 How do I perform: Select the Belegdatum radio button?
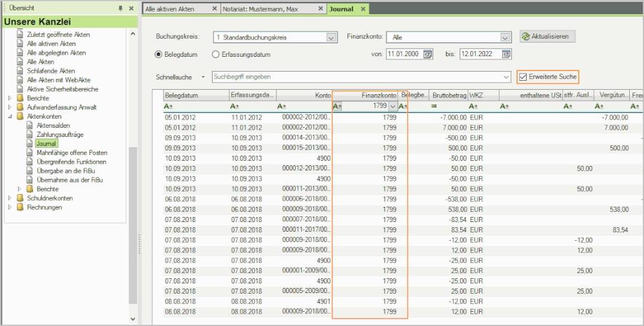click(x=159, y=54)
